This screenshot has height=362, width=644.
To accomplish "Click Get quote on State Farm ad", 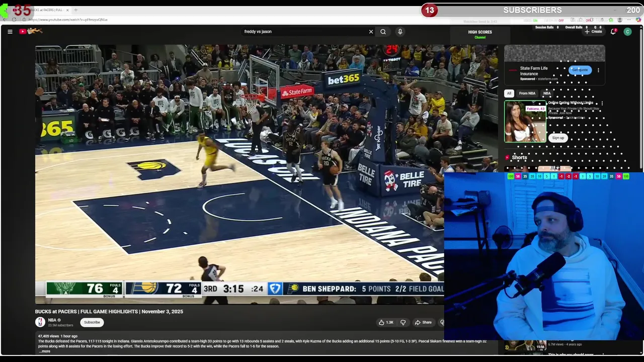I will (x=580, y=70).
